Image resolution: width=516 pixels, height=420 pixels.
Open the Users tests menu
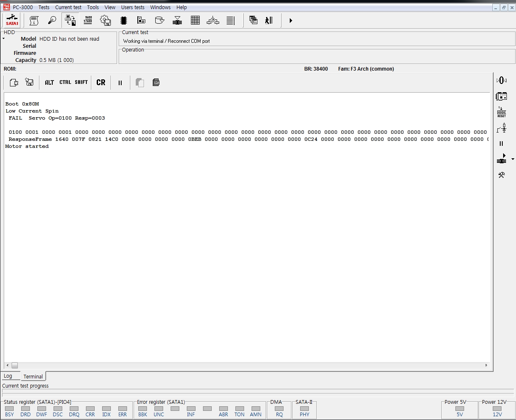(x=133, y=7)
